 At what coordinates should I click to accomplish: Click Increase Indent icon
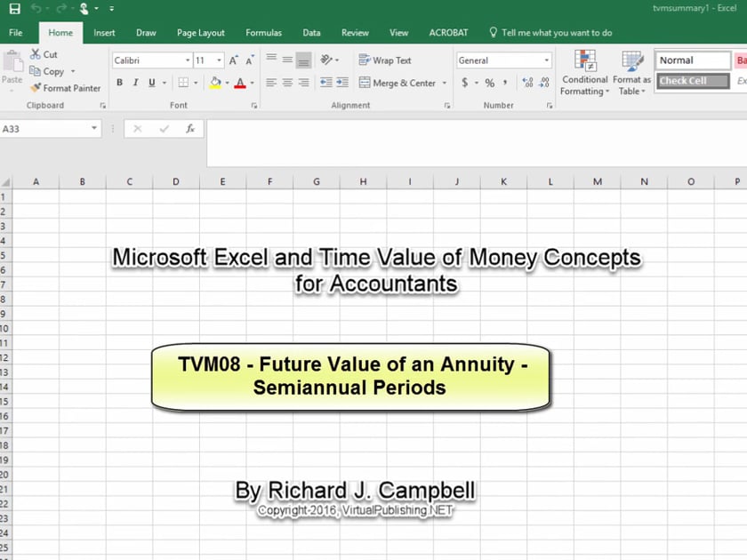(x=342, y=83)
